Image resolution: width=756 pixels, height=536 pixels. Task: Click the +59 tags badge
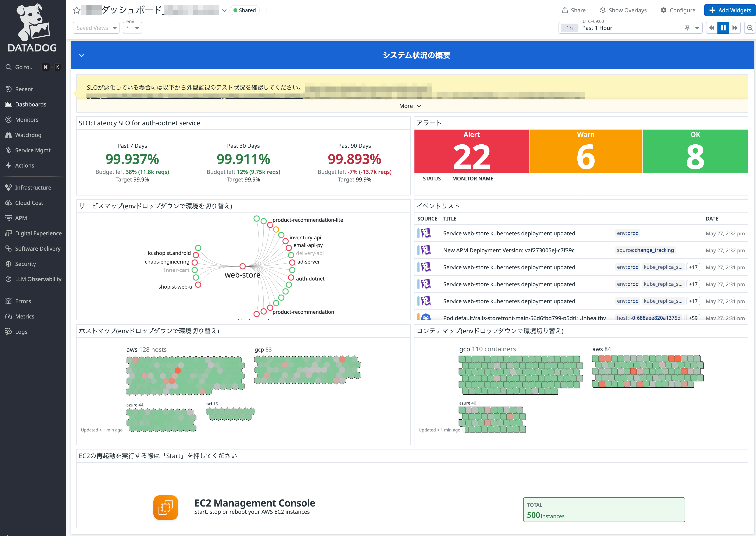tap(693, 317)
